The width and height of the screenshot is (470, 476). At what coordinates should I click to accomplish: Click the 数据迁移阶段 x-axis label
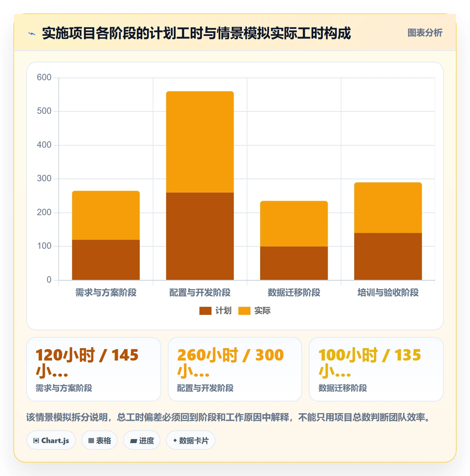click(x=294, y=293)
